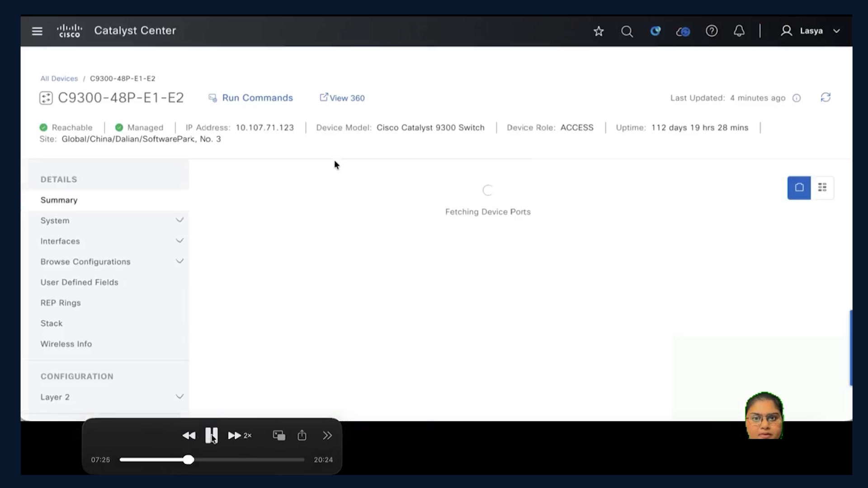Open favorites star icon
This screenshot has width=868, height=488.
(599, 31)
